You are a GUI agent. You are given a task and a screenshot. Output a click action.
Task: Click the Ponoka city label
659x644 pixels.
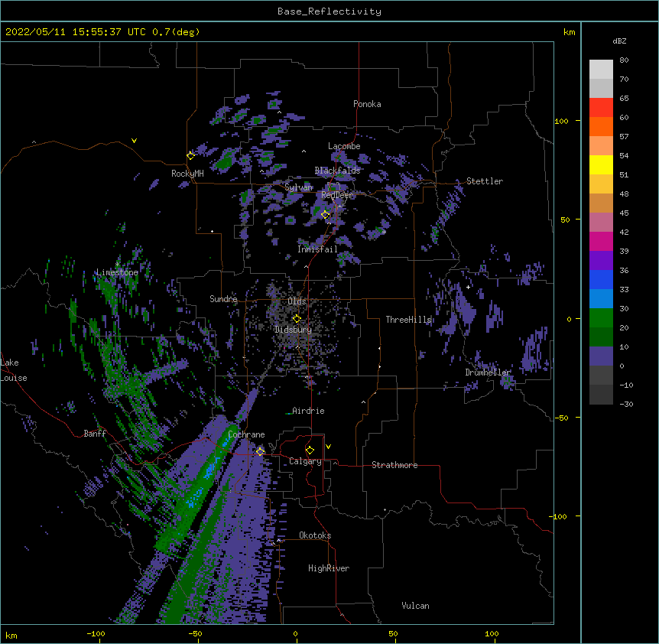(x=367, y=104)
